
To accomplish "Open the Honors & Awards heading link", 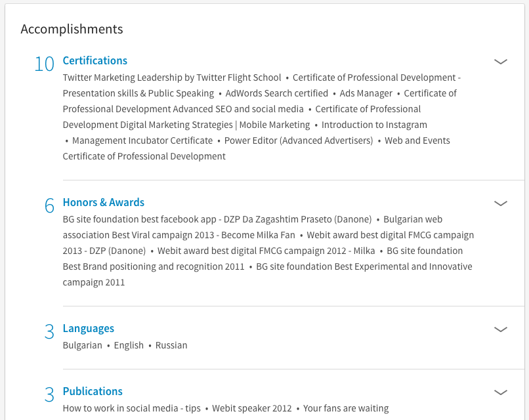I will 104,202.
